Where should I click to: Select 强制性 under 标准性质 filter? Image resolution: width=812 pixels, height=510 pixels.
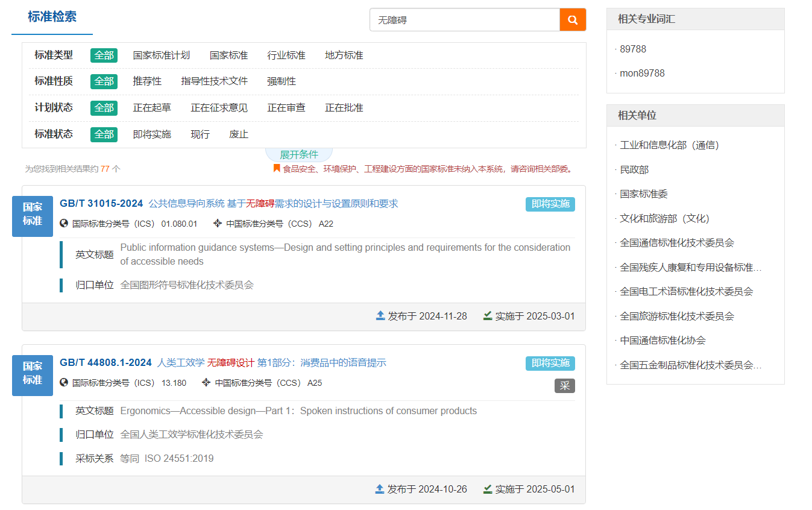click(x=282, y=81)
